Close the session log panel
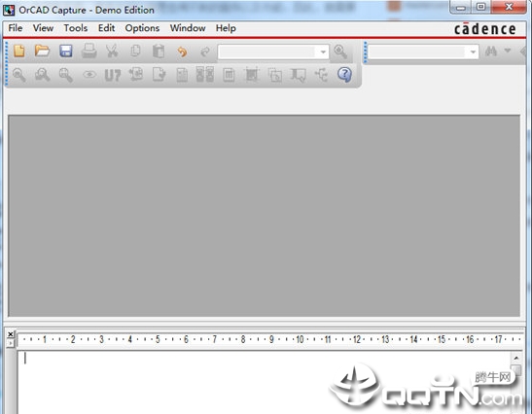 pos(11,334)
